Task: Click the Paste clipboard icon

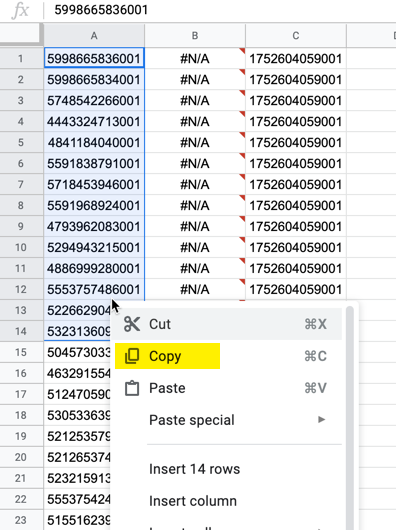Action: coord(132,388)
